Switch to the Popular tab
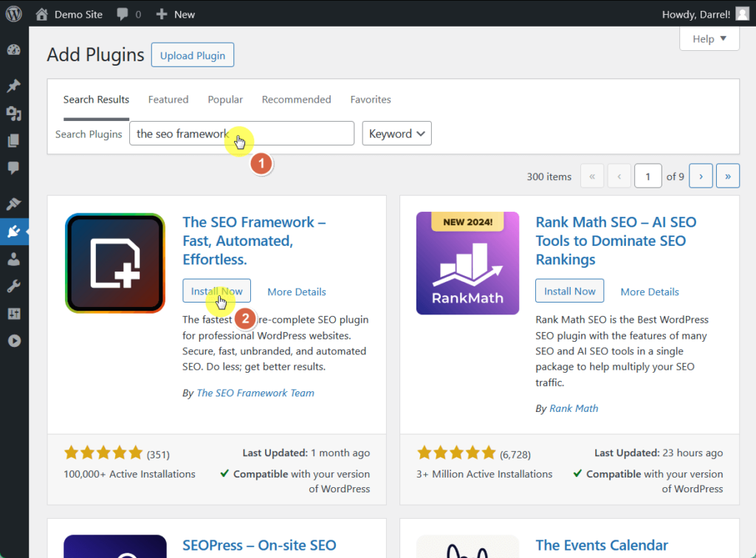This screenshot has width=756, height=558. (225, 99)
